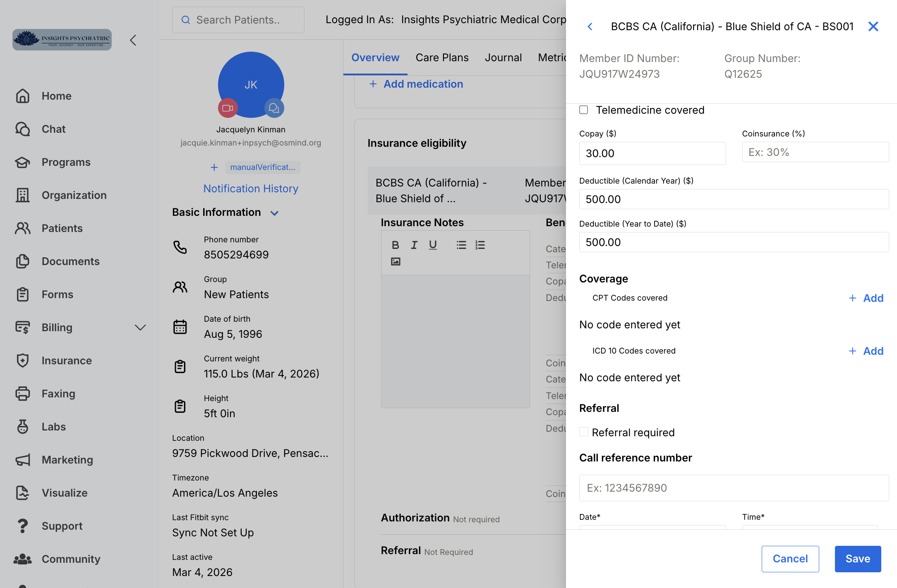Click the Save button

coord(858,559)
